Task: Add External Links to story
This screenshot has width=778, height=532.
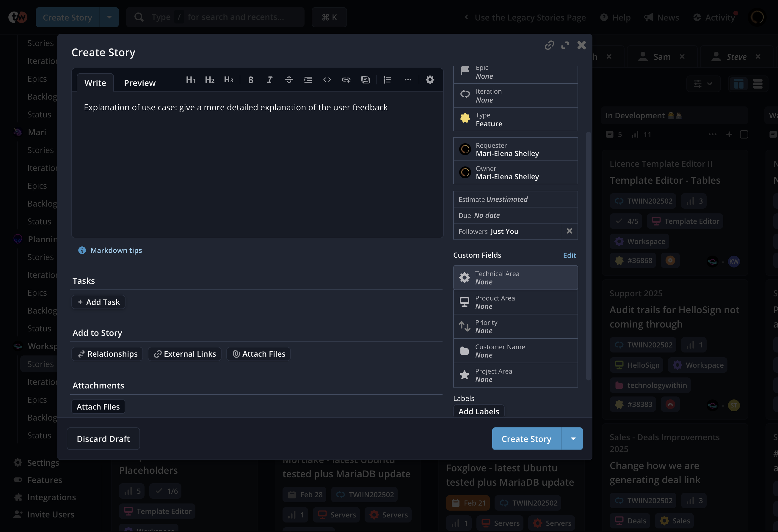Action: (x=184, y=354)
